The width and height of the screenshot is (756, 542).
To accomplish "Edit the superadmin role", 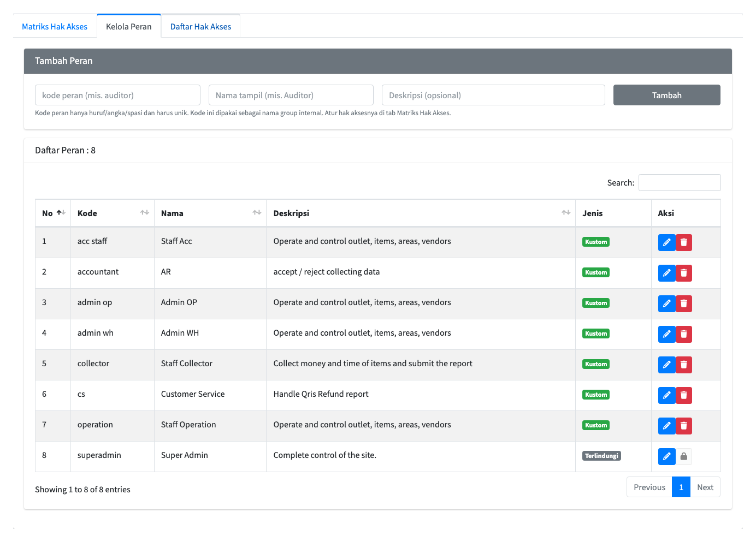I will pos(666,456).
